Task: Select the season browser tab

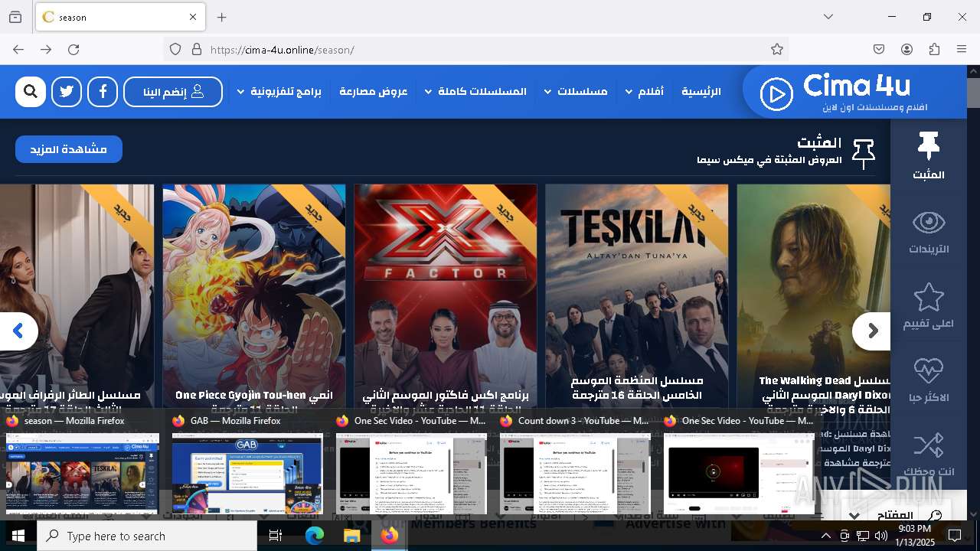Action: pyautogui.click(x=120, y=17)
